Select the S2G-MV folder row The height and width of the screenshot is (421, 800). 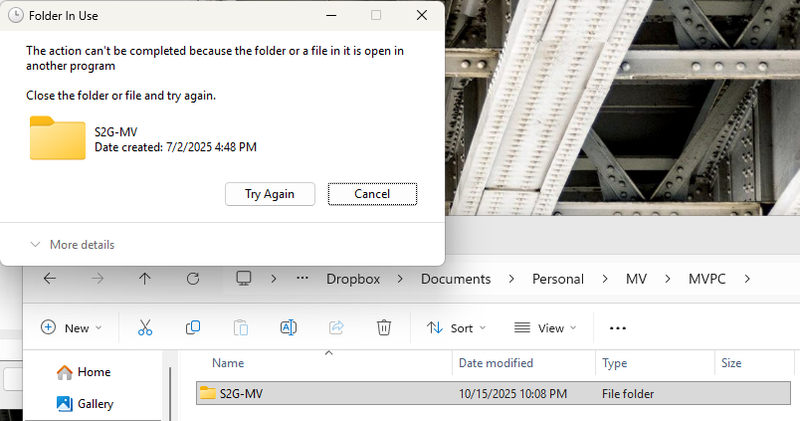click(320, 394)
